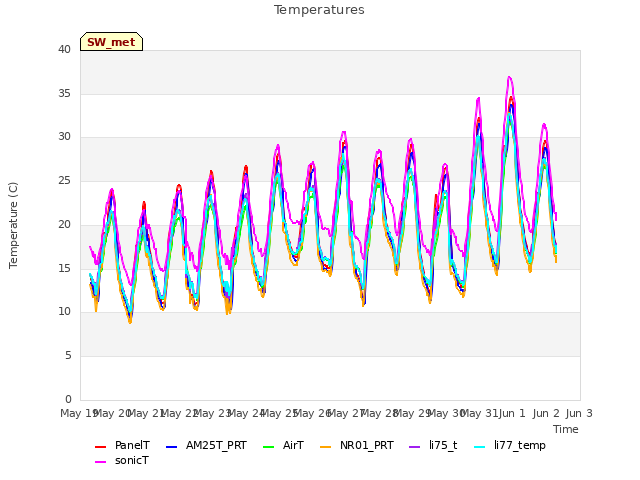Click the Temperatures chart title
The height and width of the screenshot is (480, 640).
pos(319,10)
